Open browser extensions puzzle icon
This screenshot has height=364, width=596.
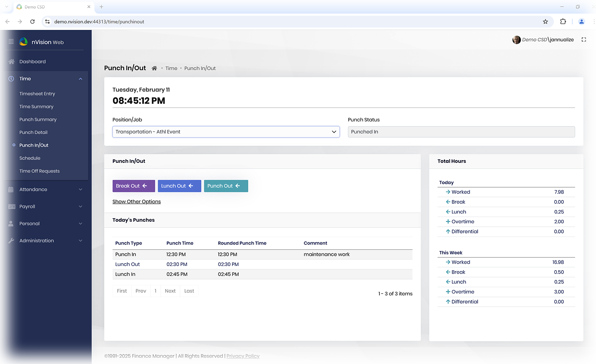coord(563,22)
